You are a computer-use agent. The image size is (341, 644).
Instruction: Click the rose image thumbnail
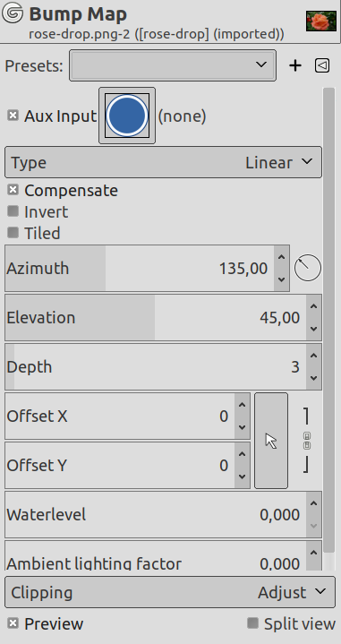[x=321, y=21]
